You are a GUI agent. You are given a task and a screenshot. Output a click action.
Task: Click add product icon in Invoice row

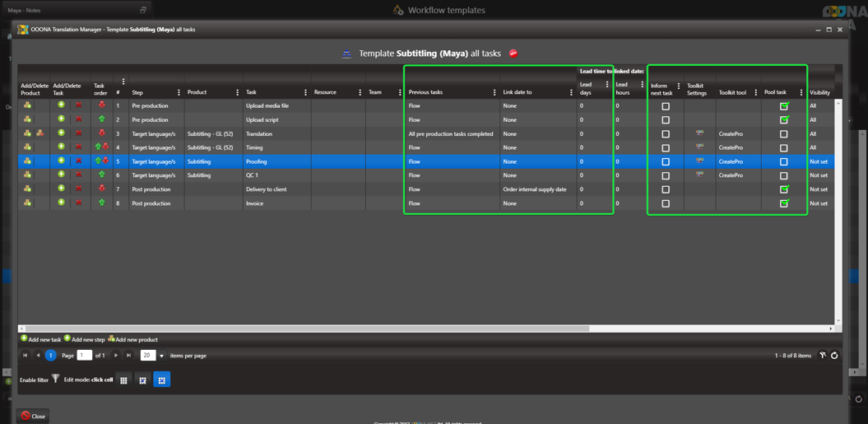point(27,203)
